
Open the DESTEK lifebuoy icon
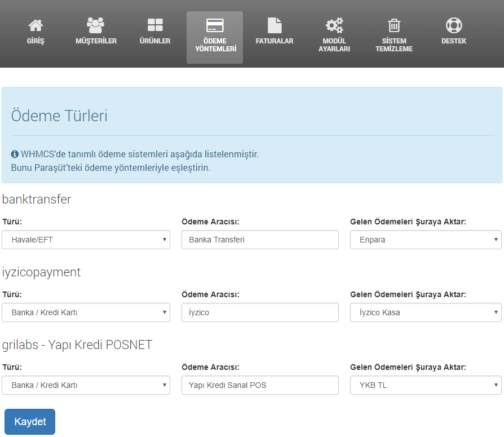point(454,25)
